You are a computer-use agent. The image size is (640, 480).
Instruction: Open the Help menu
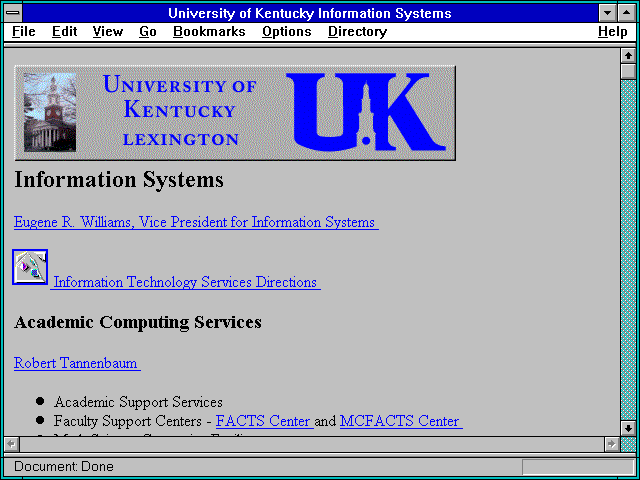click(x=613, y=32)
